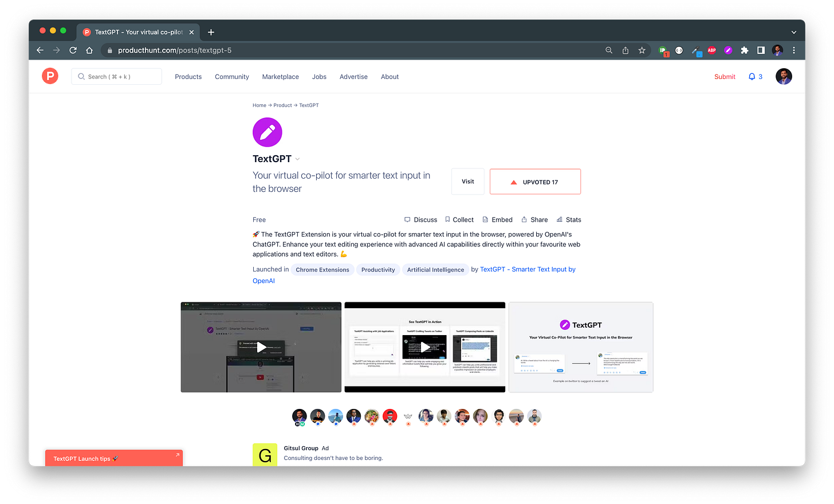Open the Chrome Extensions topic tag
This screenshot has height=504, width=834.
click(322, 270)
